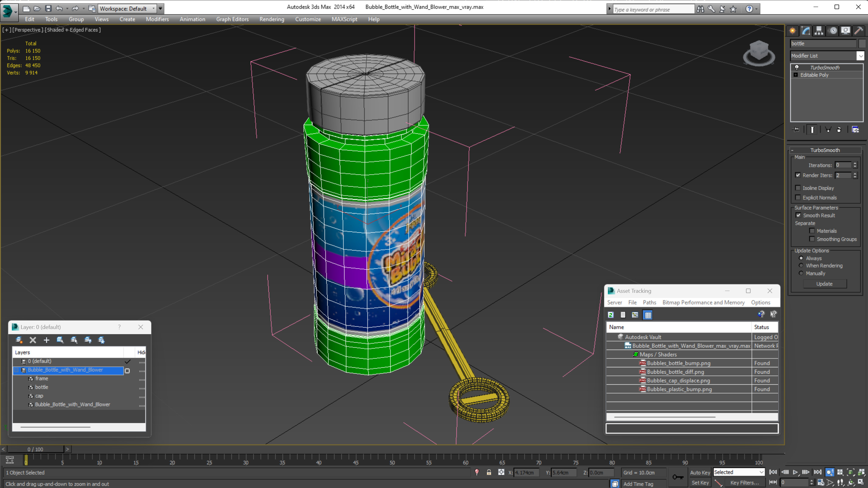868x488 pixels.
Task: Open Configure Modifier Sets icon
Action: coord(856,130)
